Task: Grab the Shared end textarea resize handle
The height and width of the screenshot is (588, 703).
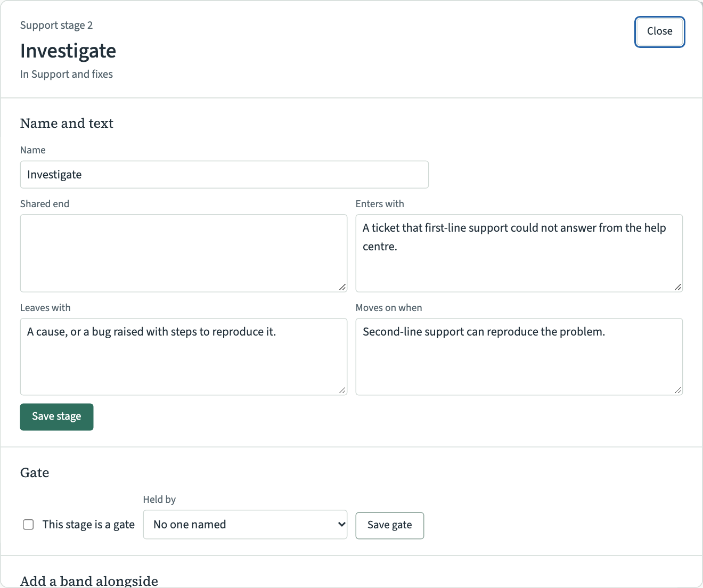Action: [342, 287]
